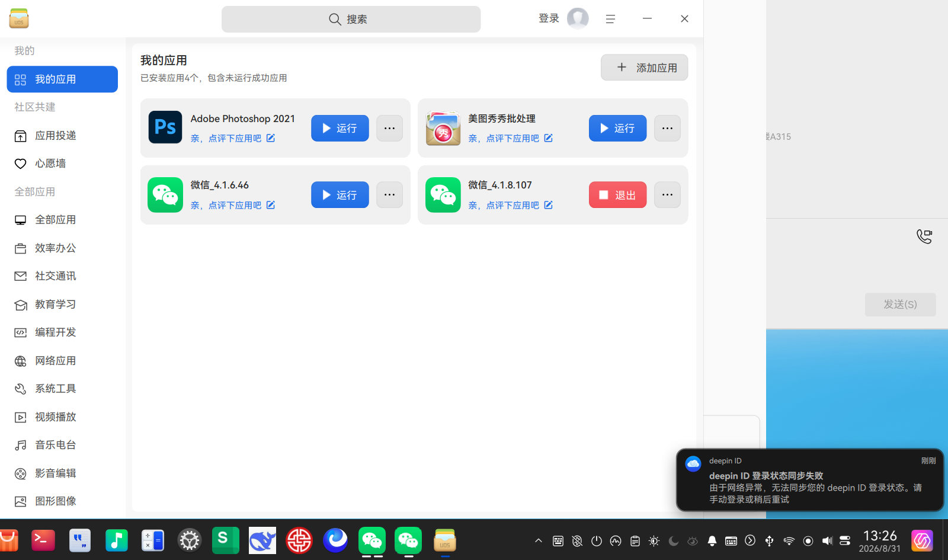Screen dimensions: 948x560
Task: Run 美图秀秀批处理
Action: [617, 128]
